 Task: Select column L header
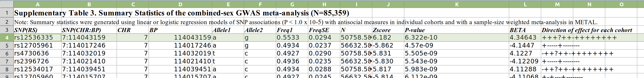(x=525, y=4)
